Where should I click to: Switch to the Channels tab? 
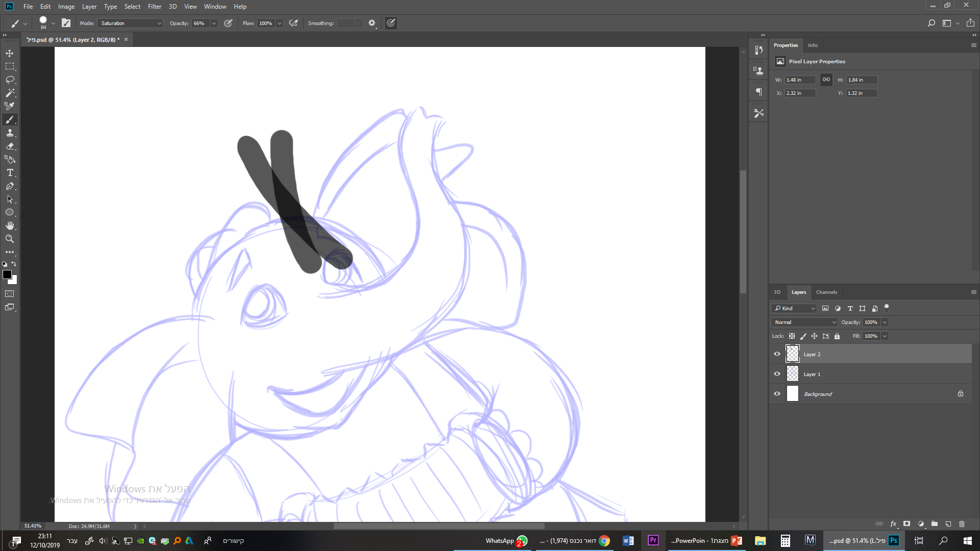[x=826, y=292]
